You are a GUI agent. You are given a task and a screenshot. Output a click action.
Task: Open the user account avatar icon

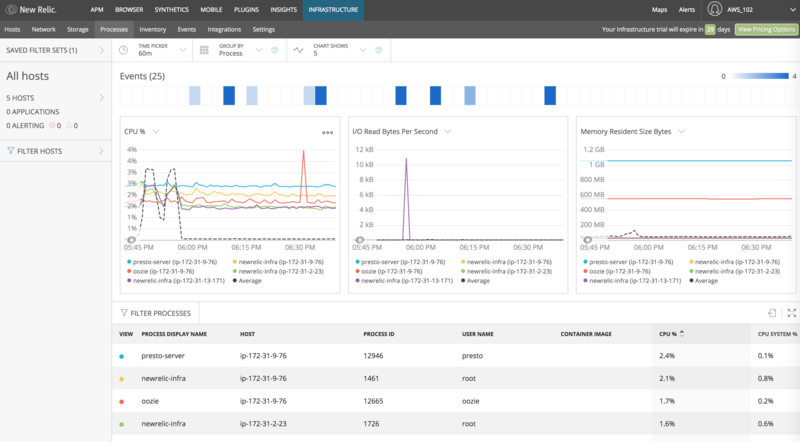(715, 9)
